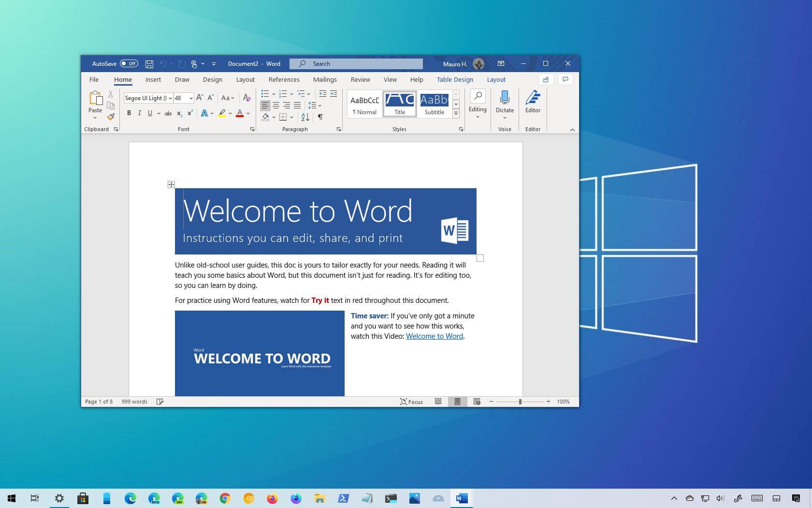Click the Search box in title bar
This screenshot has width=812, height=508.
coord(356,64)
